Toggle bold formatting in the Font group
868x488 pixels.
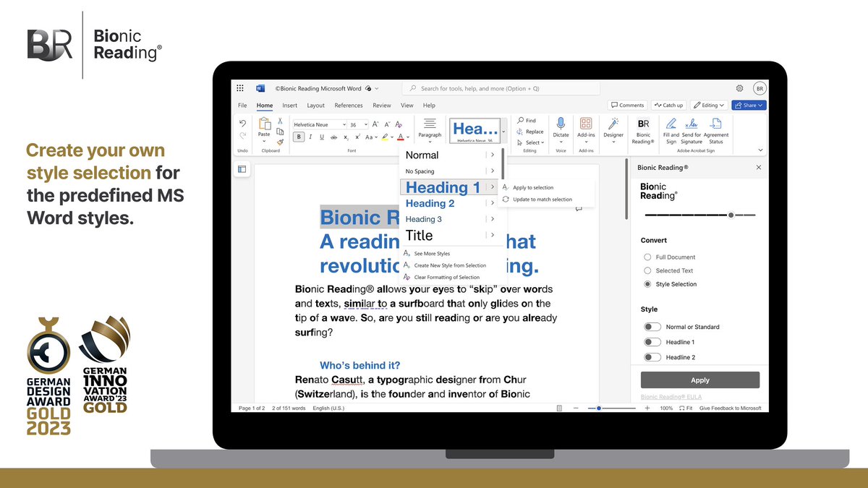pyautogui.click(x=298, y=137)
